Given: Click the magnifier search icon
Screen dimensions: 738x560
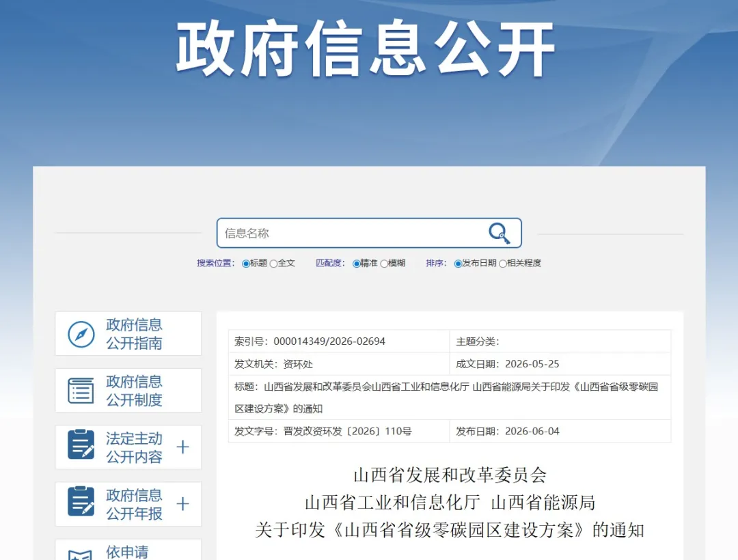Looking at the screenshot, I should (x=500, y=233).
